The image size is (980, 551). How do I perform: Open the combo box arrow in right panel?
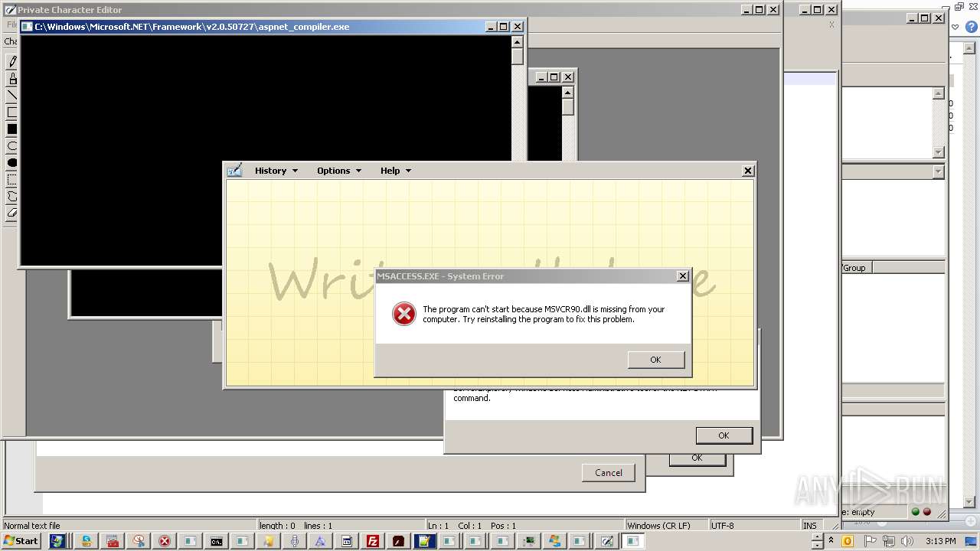coord(939,172)
